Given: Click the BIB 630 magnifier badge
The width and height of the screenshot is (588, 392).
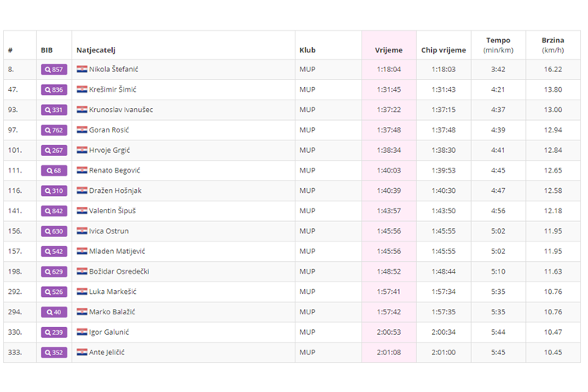Looking at the screenshot, I should tap(54, 231).
